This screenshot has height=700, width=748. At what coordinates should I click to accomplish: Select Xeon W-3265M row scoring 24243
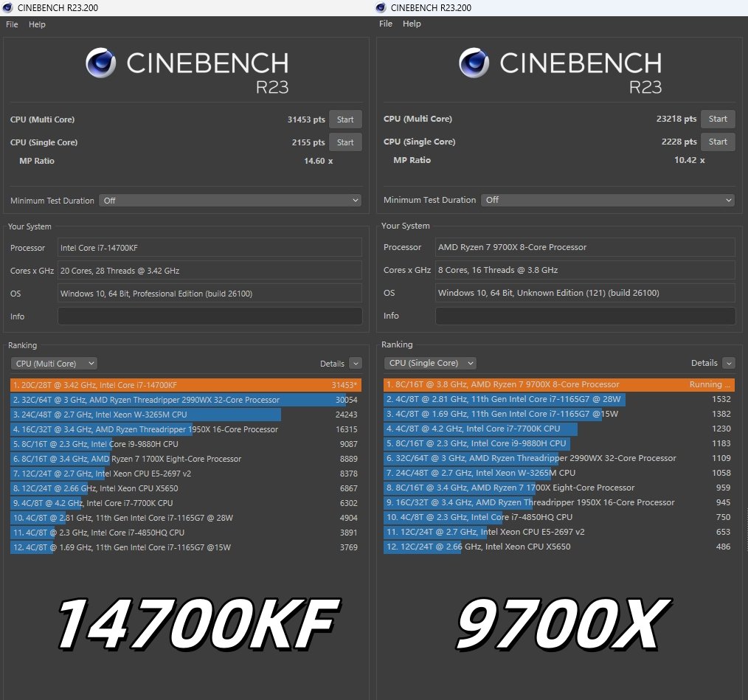pyautogui.click(x=186, y=415)
